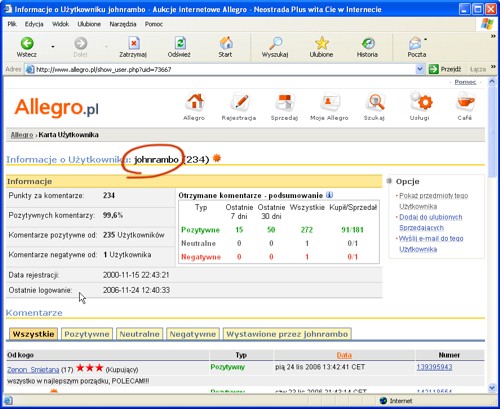Open the Wyszukaj search magnifier icon

click(275, 43)
